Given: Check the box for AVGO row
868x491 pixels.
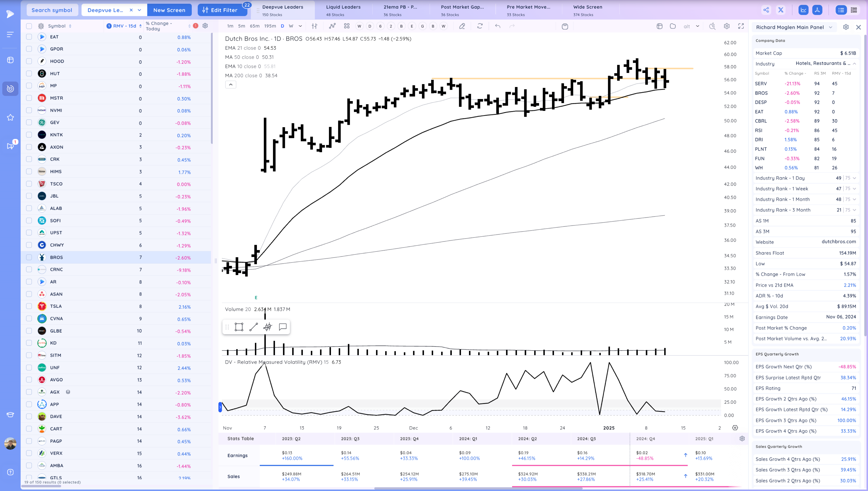Looking at the screenshot, I should click(x=29, y=380).
